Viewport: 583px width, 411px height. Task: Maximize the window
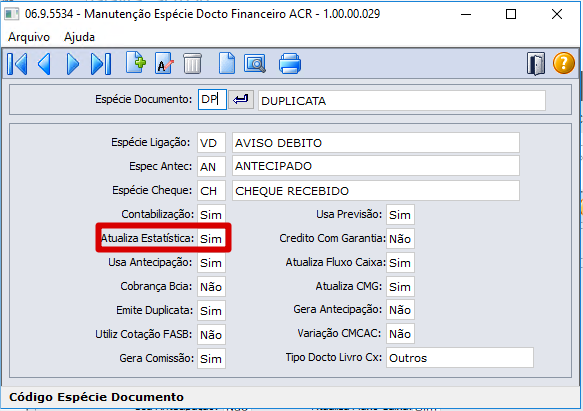tap(511, 14)
